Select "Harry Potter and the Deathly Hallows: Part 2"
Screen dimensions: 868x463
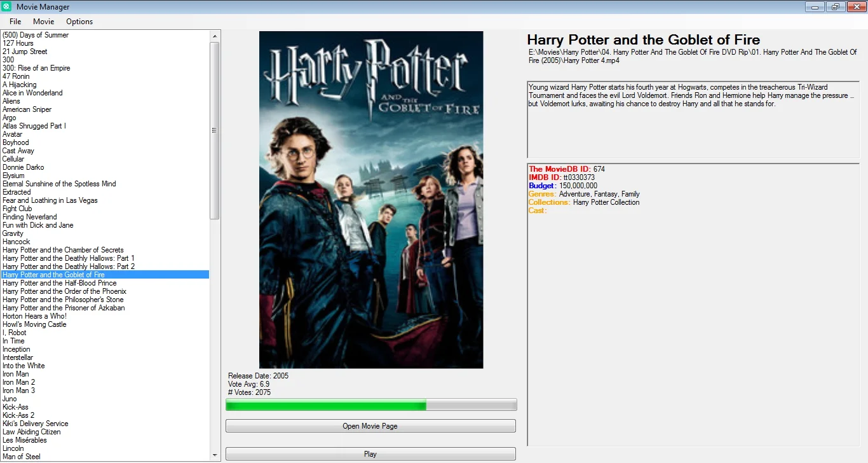(x=105, y=266)
